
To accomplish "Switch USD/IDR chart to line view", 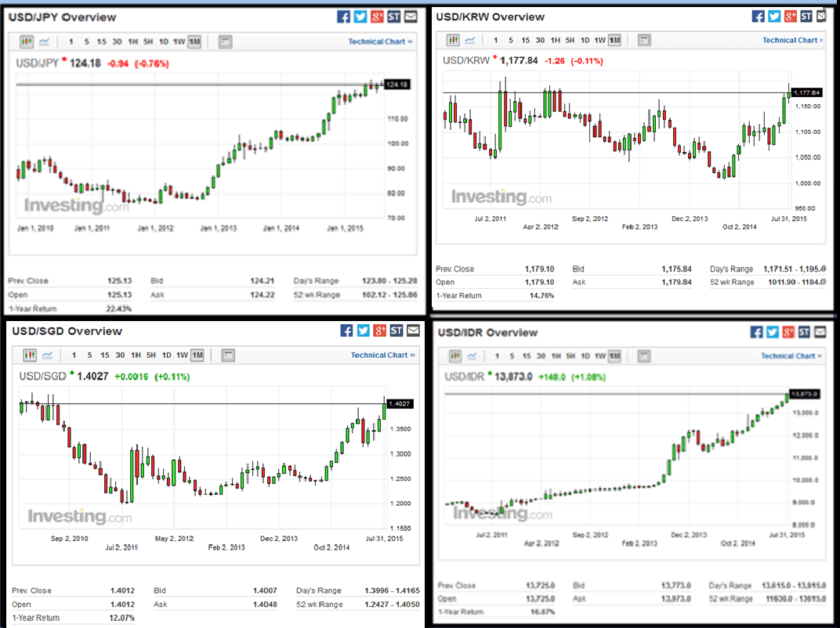I will coord(471,356).
